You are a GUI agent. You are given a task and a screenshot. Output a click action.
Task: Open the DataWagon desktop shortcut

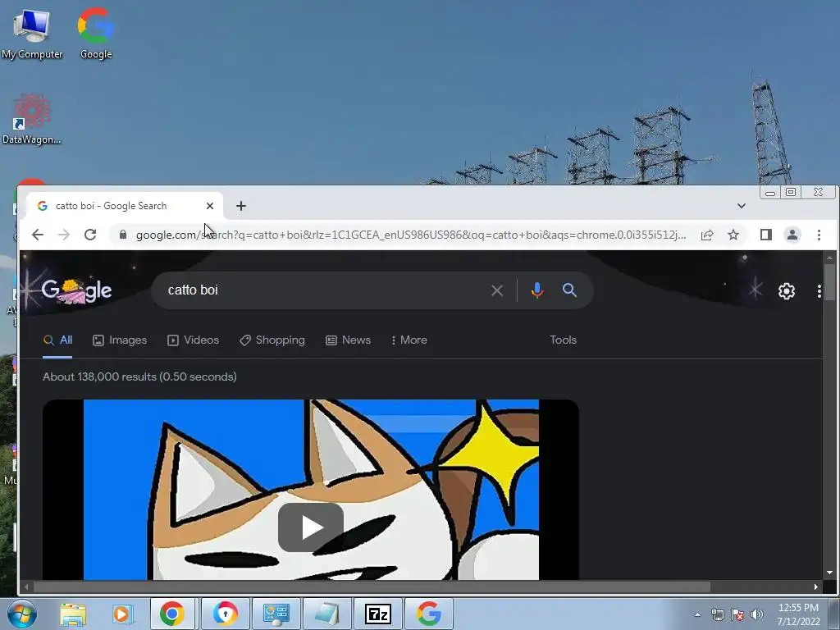pos(32,119)
